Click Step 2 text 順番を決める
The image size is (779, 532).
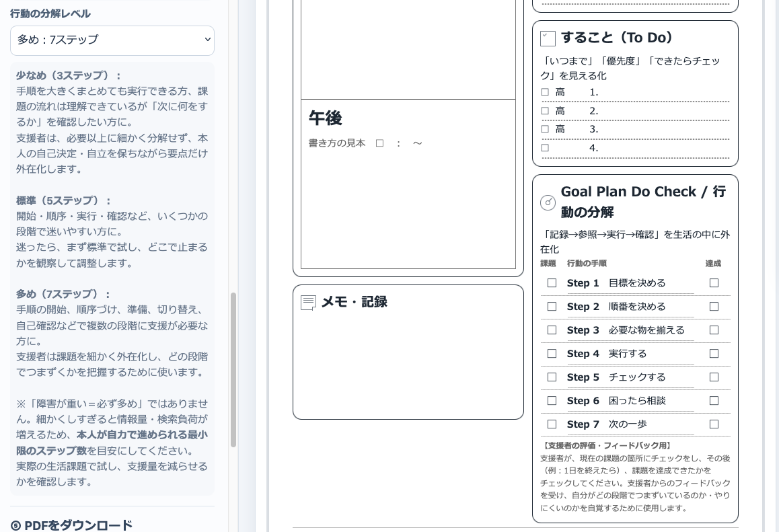coord(637,307)
